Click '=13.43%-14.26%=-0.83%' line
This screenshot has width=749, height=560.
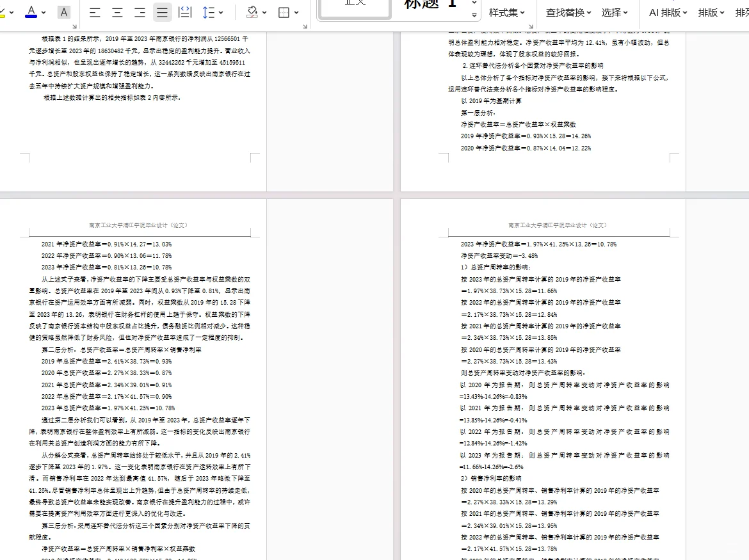(494, 397)
